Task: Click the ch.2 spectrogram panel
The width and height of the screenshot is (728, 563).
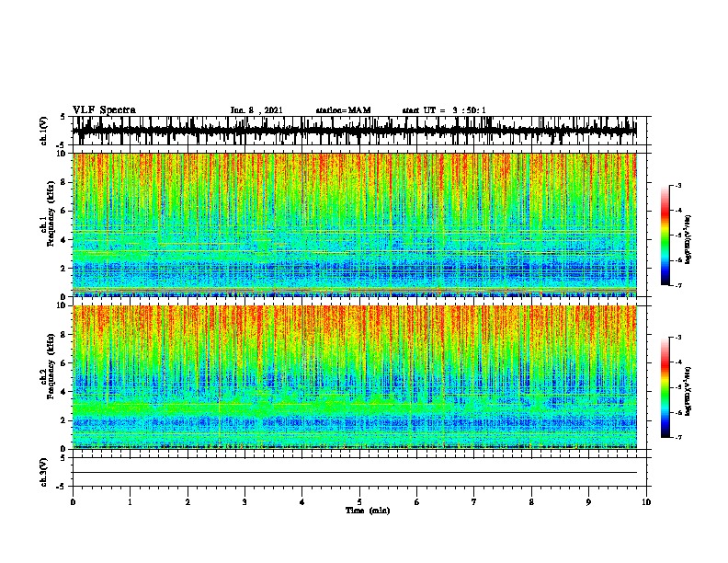Action: click(355, 377)
